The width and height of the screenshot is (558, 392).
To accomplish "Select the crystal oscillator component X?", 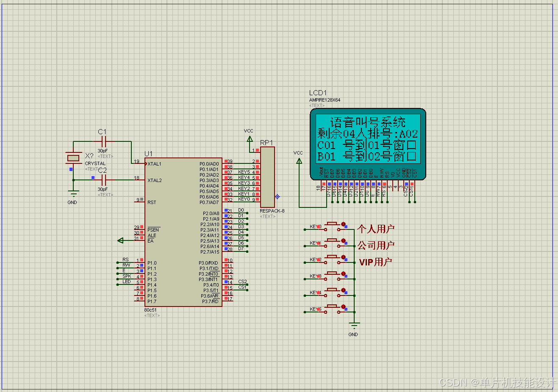I will tap(73, 158).
